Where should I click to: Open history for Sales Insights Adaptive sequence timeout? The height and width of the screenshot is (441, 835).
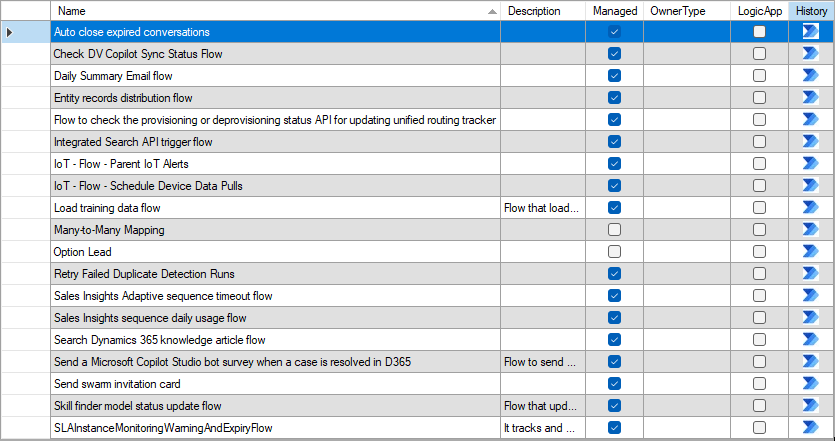(811, 296)
